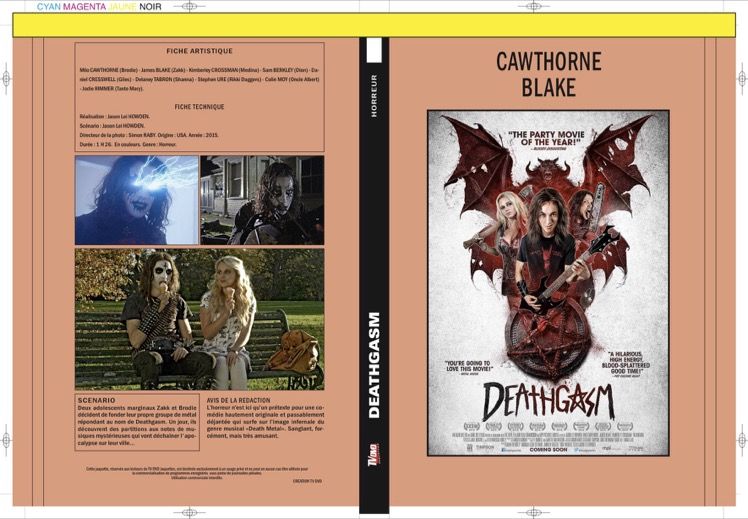748x519 pixels.
Task: Click the 'Directeur de la photo : Simon RABY' line
Action: (x=149, y=135)
